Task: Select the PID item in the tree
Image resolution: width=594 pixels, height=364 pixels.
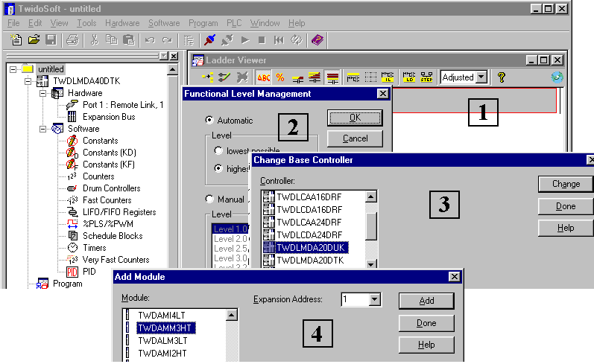Action: click(x=89, y=271)
